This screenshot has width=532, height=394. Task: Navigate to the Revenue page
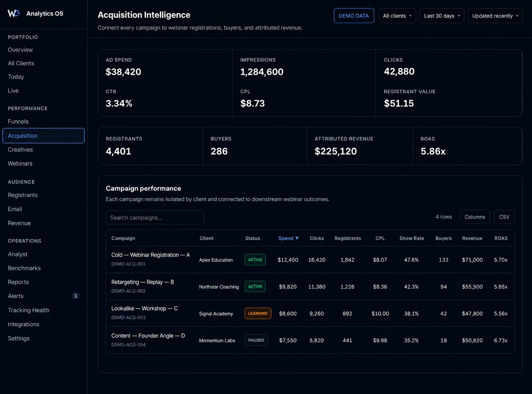point(19,223)
